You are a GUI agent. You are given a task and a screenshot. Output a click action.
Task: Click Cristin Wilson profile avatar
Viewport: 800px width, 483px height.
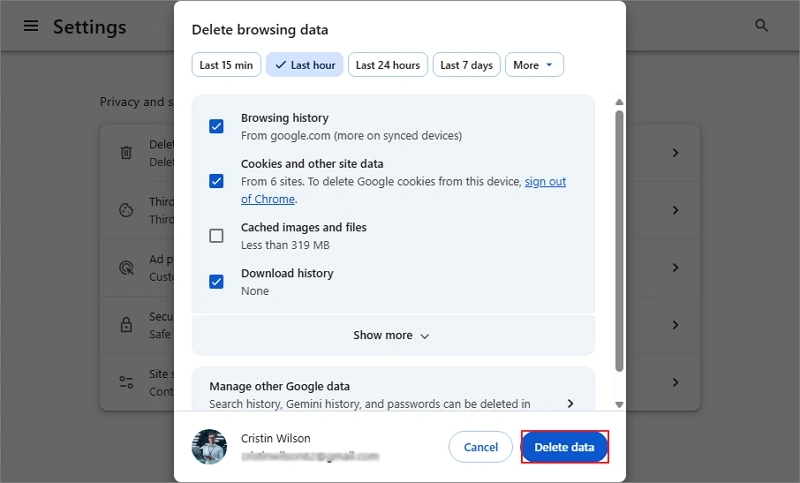209,447
